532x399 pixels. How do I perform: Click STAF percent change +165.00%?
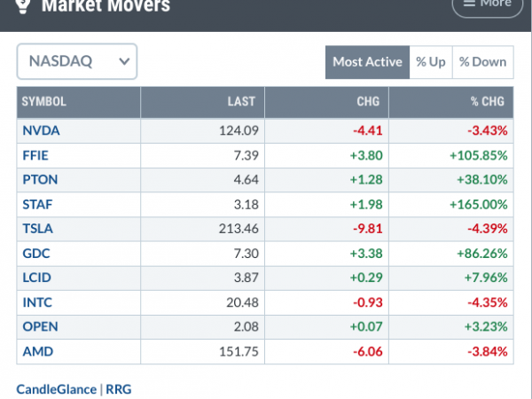[479, 205]
